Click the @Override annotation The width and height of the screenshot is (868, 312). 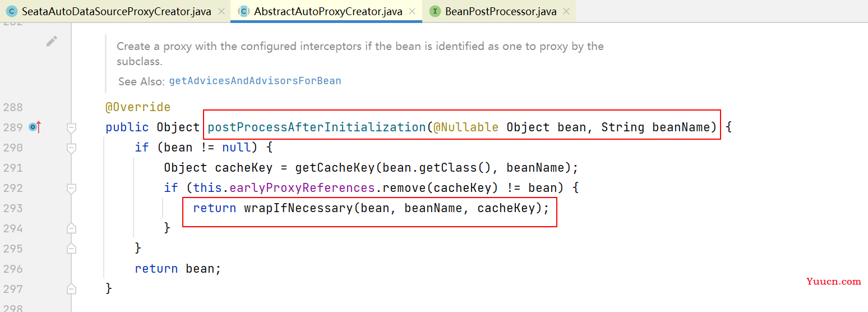pyautogui.click(x=138, y=107)
